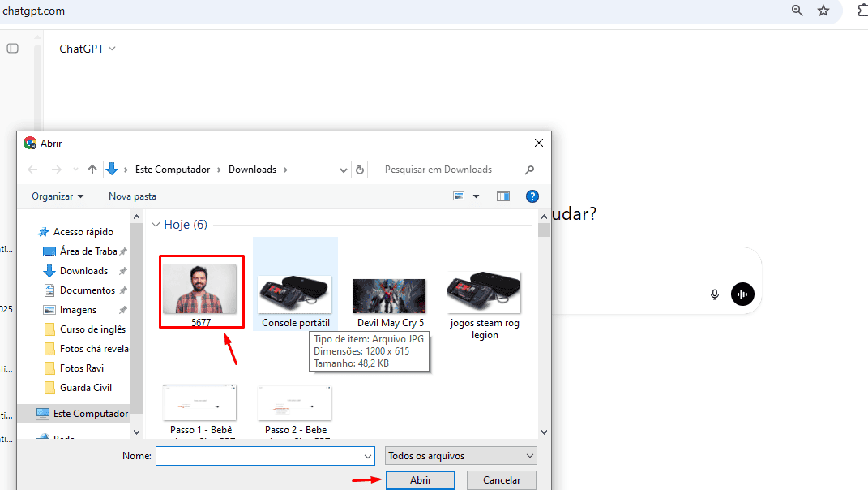868x490 pixels.
Task: Click the microphone dictation icon
Action: pyautogui.click(x=715, y=294)
